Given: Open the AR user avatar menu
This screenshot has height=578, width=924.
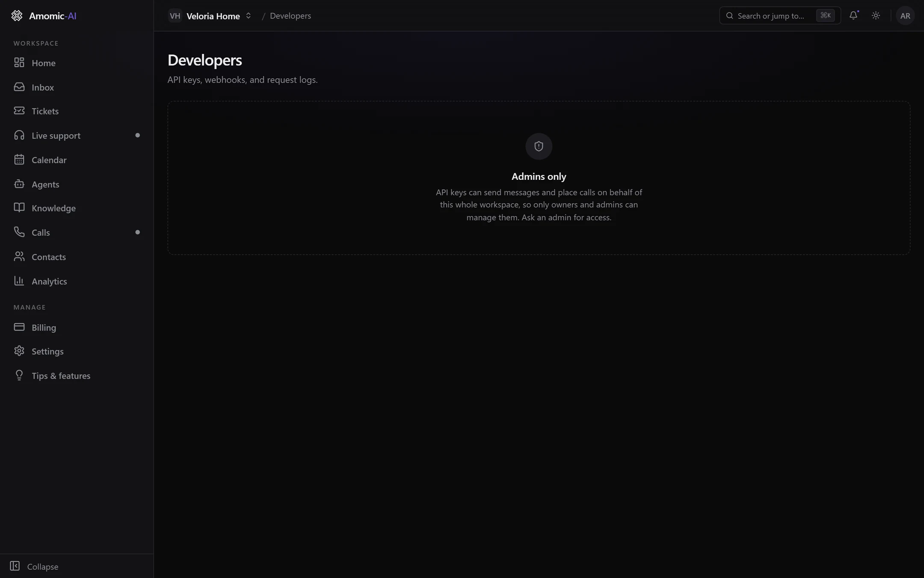Looking at the screenshot, I should point(905,15).
